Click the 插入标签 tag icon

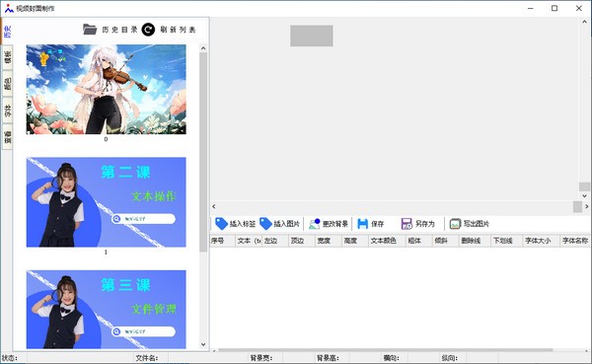click(221, 224)
